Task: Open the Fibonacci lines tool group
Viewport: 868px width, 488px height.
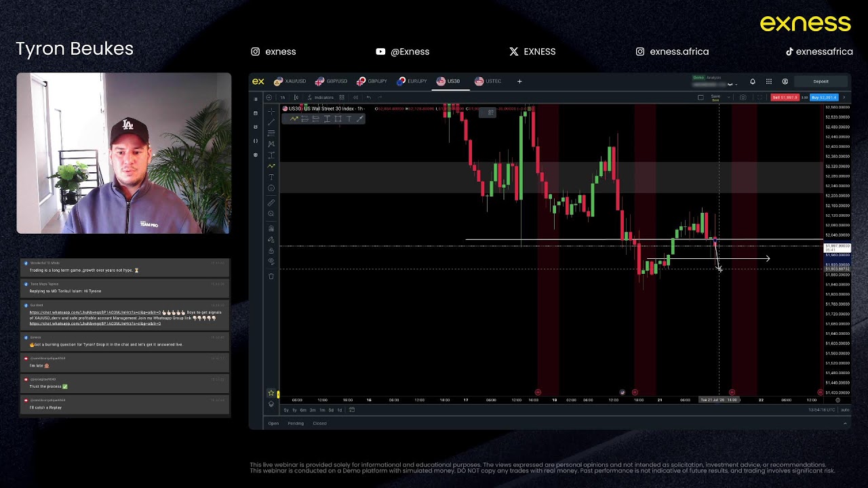Action: pyautogui.click(x=271, y=133)
